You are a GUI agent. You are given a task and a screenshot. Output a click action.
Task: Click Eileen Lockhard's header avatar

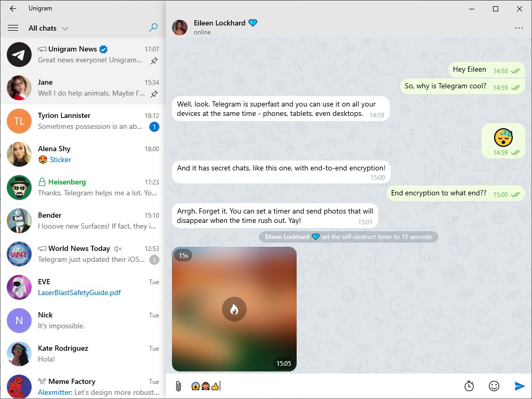pyautogui.click(x=180, y=28)
